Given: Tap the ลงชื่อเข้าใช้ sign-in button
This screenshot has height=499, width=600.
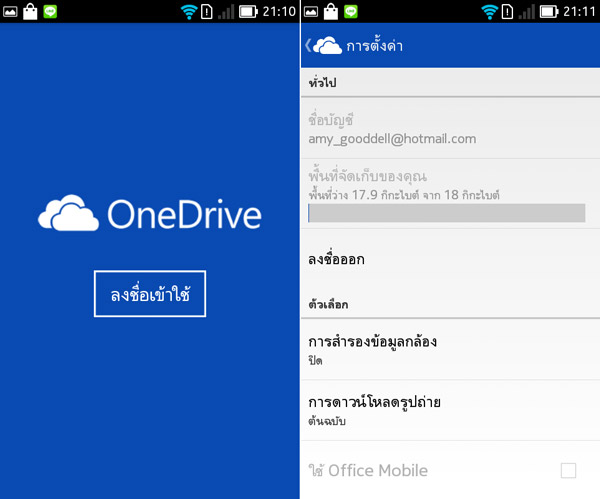Looking at the screenshot, I should click(x=150, y=294).
